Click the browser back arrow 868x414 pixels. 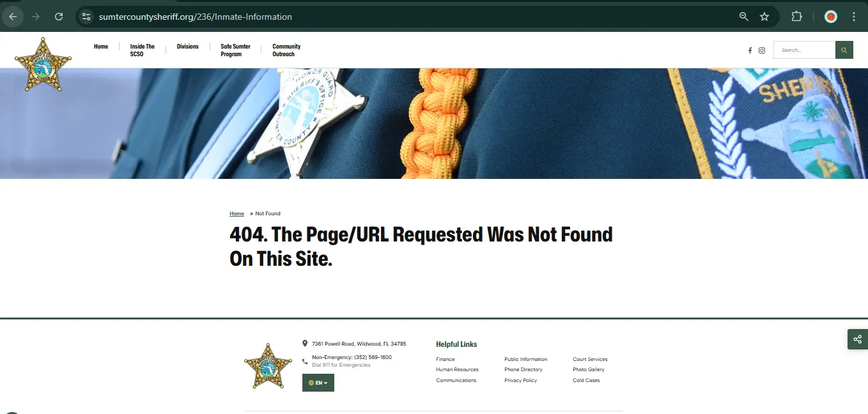click(13, 17)
